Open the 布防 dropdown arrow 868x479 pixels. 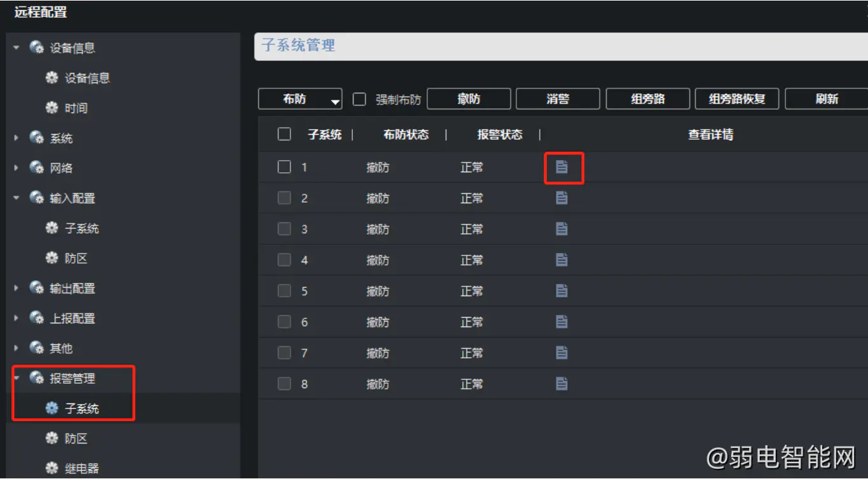[x=335, y=101]
